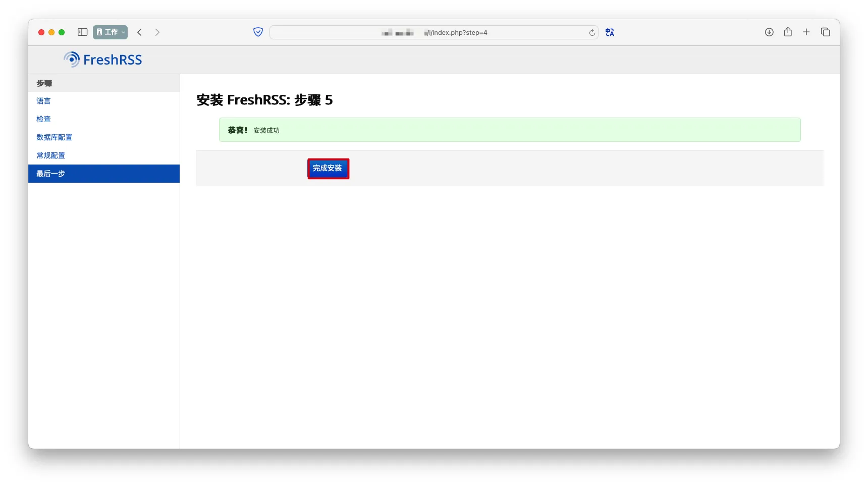The width and height of the screenshot is (868, 486).
Task: Select the 最后一步 step
Action: pos(50,174)
